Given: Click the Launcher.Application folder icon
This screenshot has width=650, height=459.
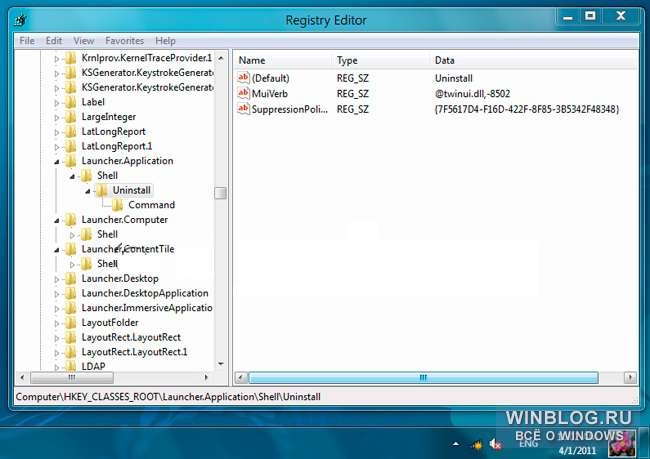Looking at the screenshot, I should tap(71, 161).
